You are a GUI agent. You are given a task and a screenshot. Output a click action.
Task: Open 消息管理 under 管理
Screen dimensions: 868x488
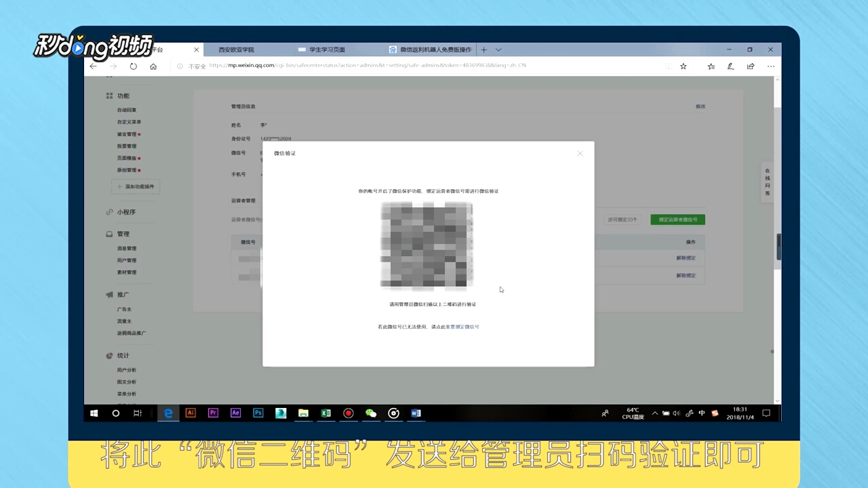(x=127, y=249)
